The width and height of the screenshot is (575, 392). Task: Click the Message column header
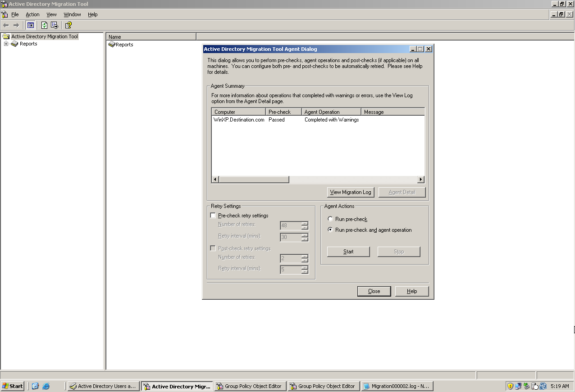[393, 112]
